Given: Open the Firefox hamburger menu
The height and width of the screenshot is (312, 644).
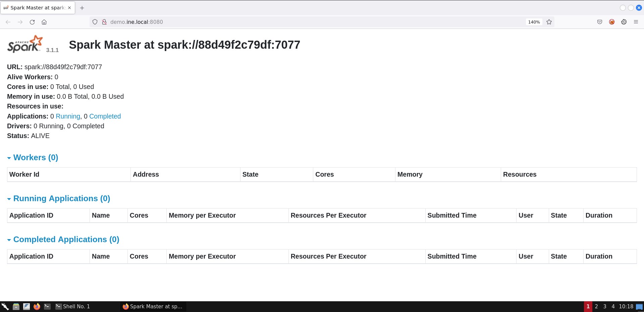Looking at the screenshot, I should tap(636, 22).
